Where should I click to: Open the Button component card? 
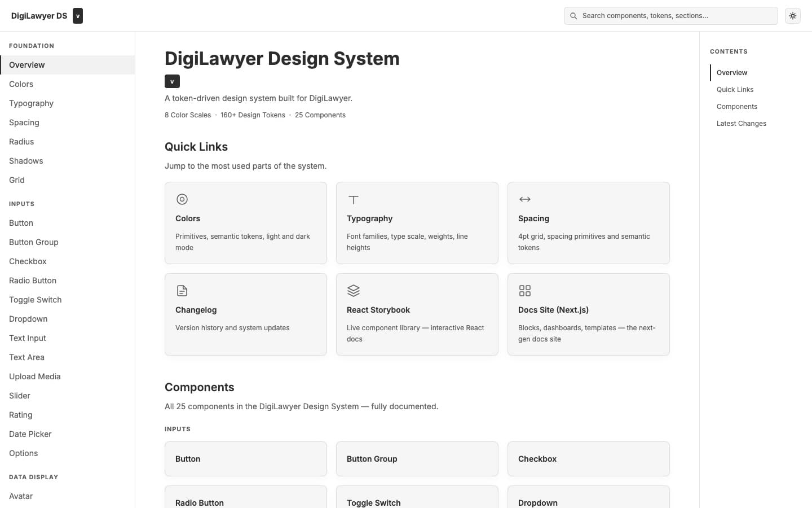(x=246, y=459)
